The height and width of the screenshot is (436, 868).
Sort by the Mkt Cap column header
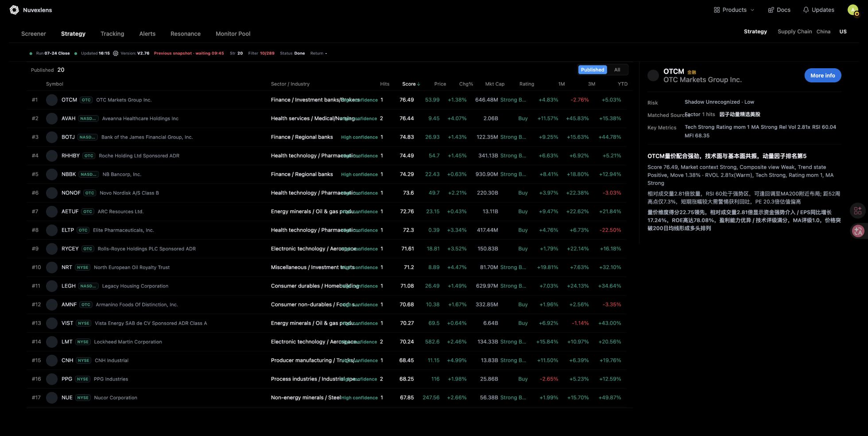click(x=495, y=84)
